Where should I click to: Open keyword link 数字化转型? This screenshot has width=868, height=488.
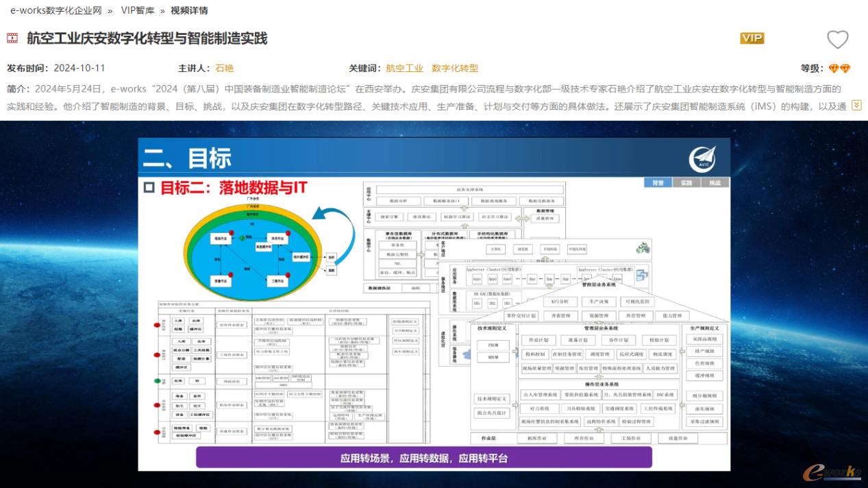(x=455, y=68)
